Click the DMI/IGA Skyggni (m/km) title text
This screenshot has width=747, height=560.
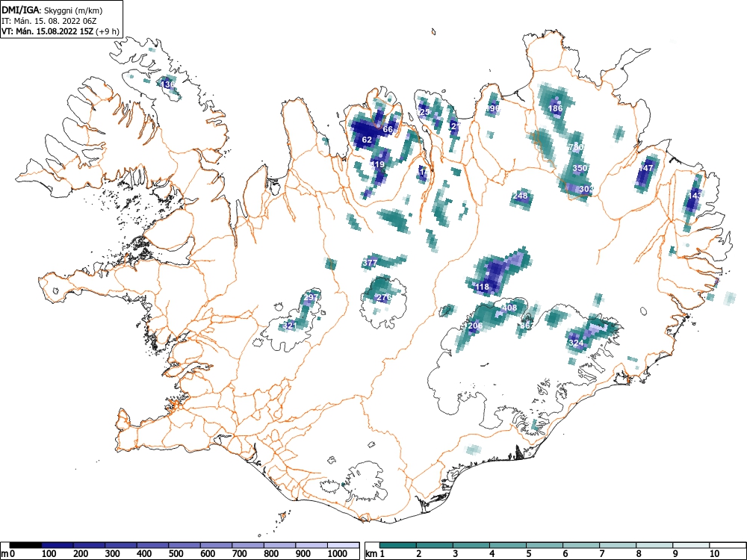tap(52, 10)
